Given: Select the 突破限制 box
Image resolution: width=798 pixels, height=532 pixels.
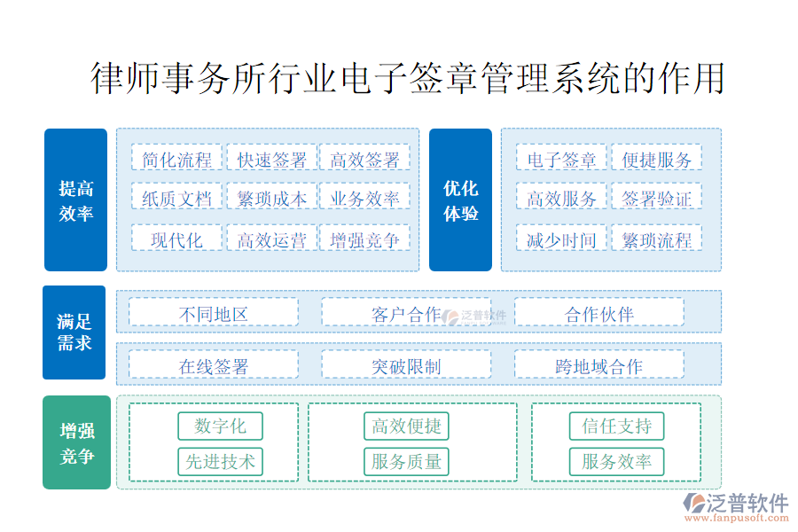Looking at the screenshot, I should (x=406, y=364).
